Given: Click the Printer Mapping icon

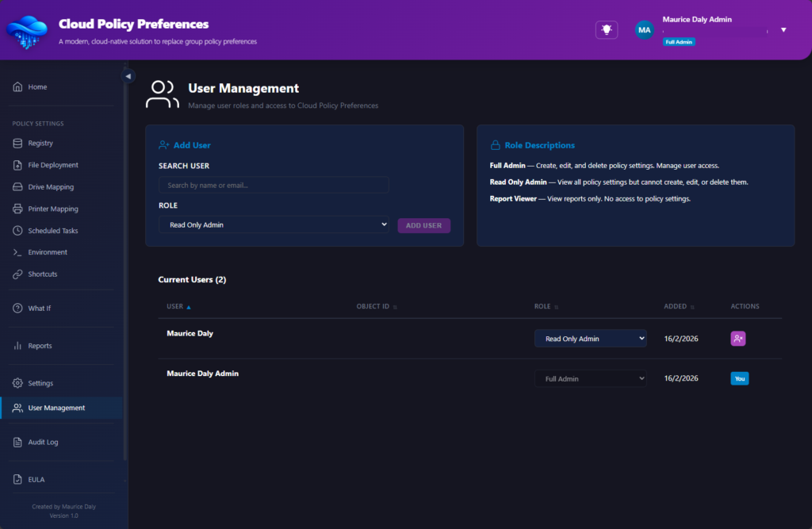Looking at the screenshot, I should (17, 209).
